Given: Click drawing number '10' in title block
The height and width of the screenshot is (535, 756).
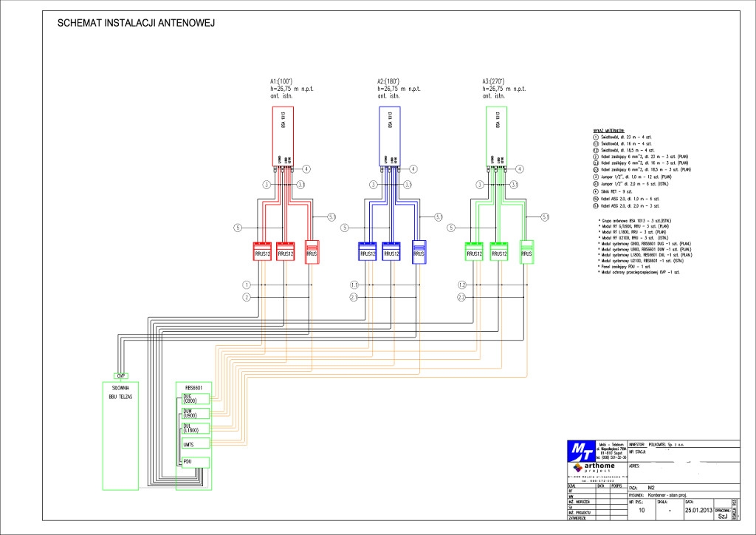Looking at the screenshot, I should [642, 510].
